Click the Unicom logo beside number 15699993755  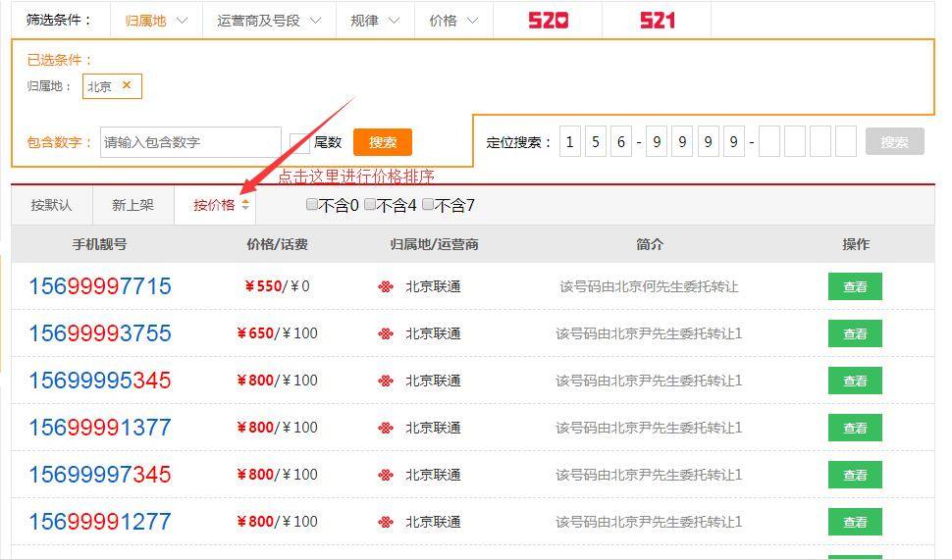point(386,333)
